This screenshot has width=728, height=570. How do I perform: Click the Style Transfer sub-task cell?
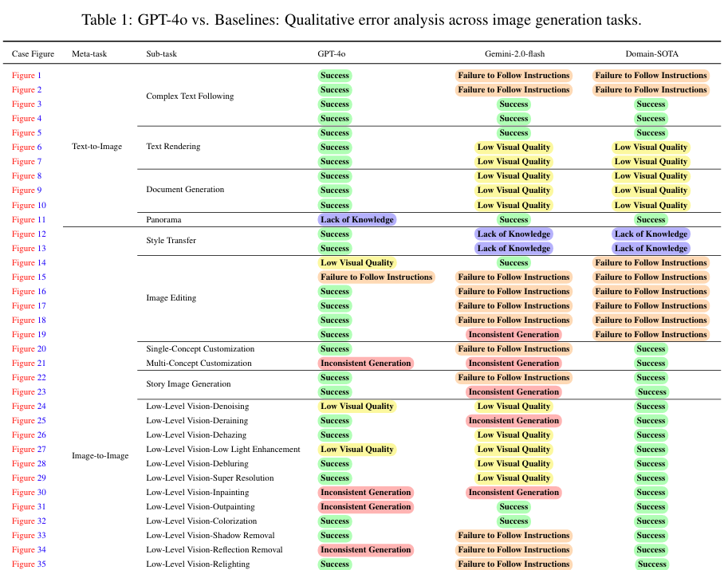coord(171,241)
